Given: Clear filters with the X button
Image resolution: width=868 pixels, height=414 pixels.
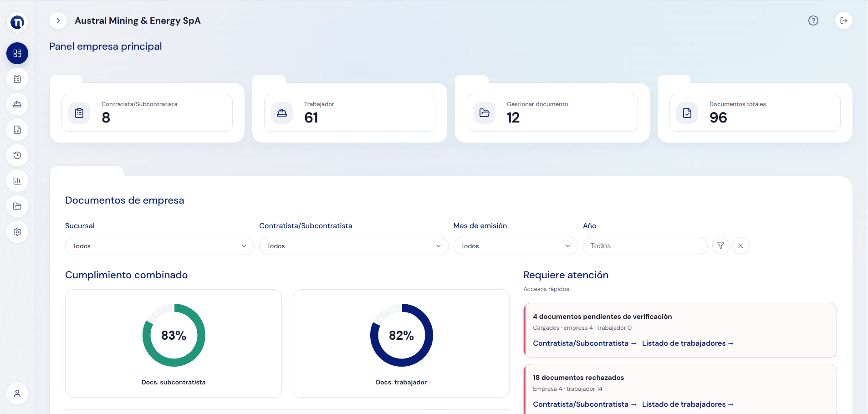Looking at the screenshot, I should click(741, 246).
